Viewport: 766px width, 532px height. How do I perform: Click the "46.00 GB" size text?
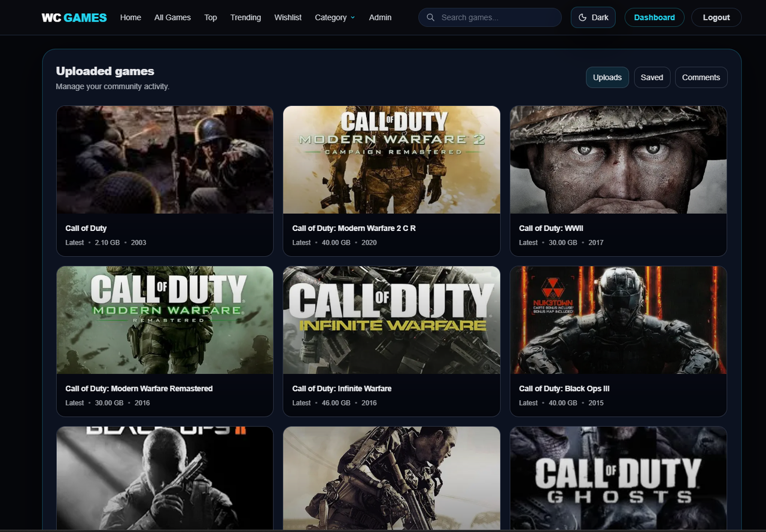click(336, 403)
